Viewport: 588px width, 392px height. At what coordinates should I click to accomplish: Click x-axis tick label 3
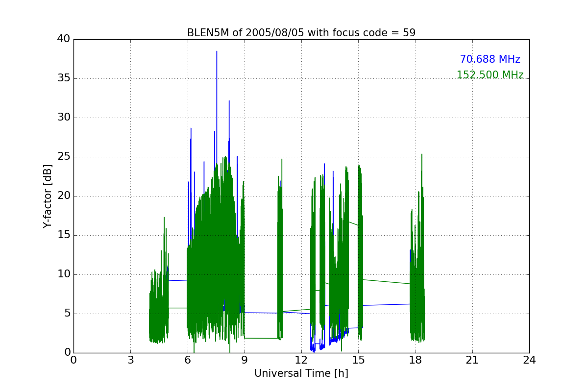coord(130,360)
